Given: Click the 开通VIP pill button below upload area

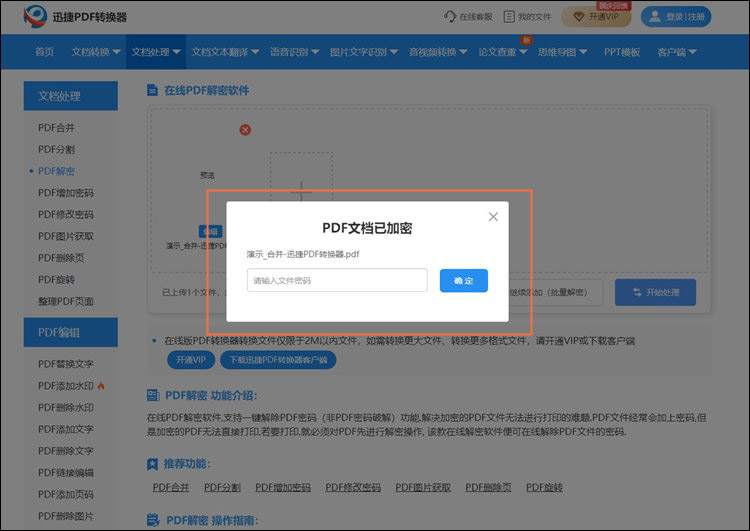Looking at the screenshot, I should pos(191,360).
